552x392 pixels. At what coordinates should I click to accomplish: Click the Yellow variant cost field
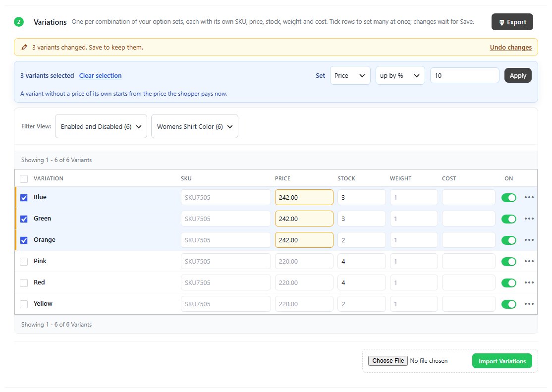pos(469,304)
